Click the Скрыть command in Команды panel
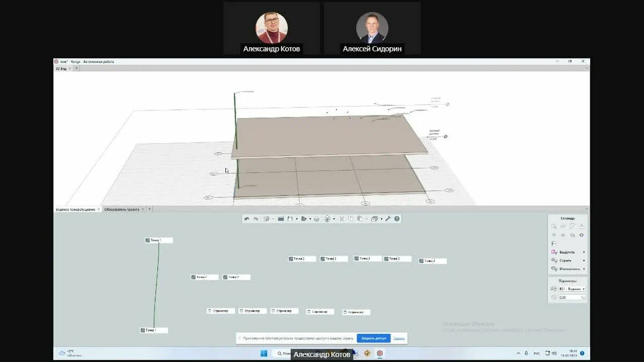Screen dimensions: 644x362 click(x=566, y=261)
